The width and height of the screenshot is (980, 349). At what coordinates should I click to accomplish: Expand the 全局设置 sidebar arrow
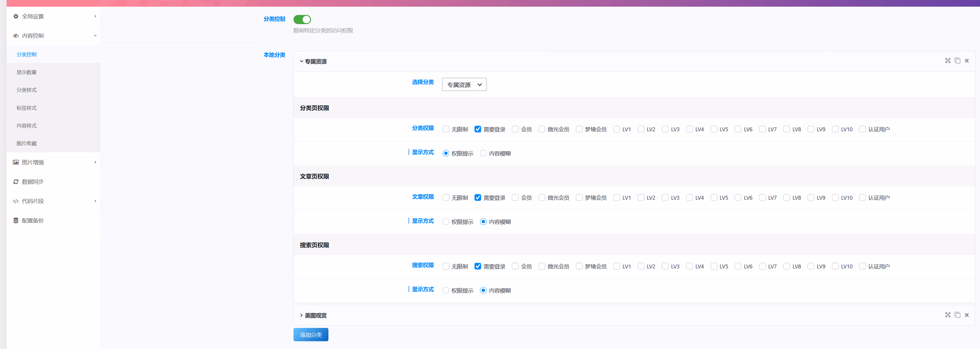(x=95, y=16)
